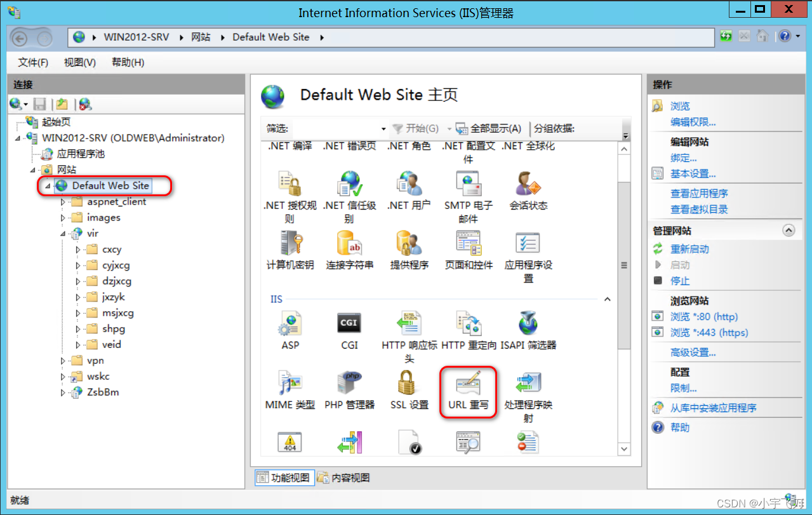Select the 起始页 tree item
The height and width of the screenshot is (515, 812).
pyautogui.click(x=56, y=122)
